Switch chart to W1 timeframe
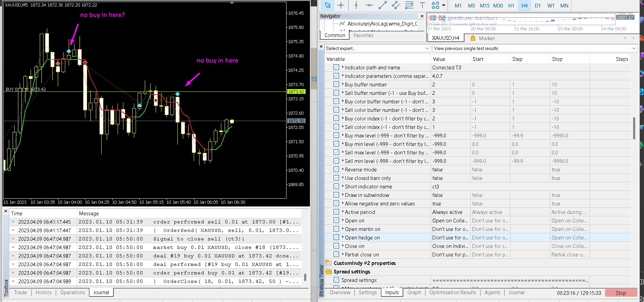Viewport: 644px width, 302px height. (551, 6)
